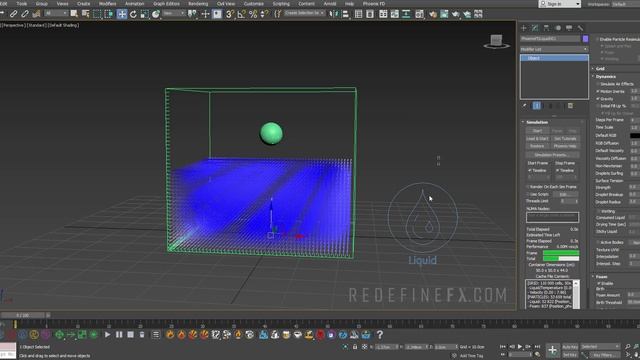This screenshot has width=640, height=360.
Task: Toggle the Motion Inertia checkbox
Action: (598, 91)
